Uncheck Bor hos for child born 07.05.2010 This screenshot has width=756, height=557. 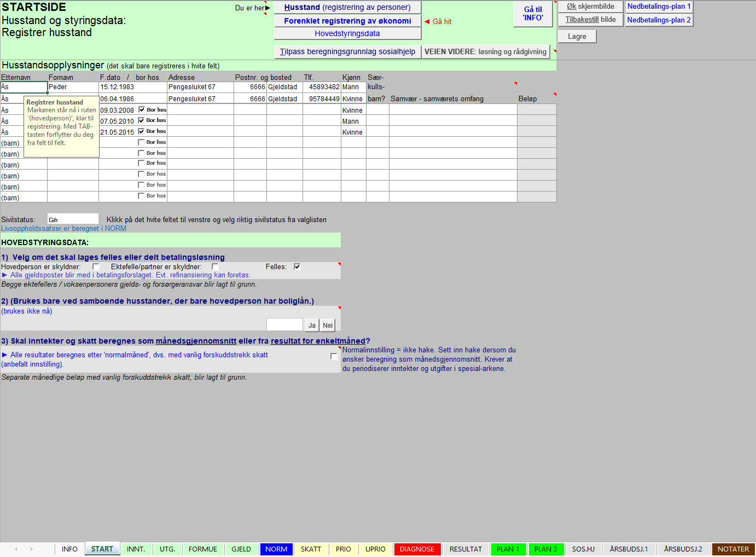tap(142, 120)
